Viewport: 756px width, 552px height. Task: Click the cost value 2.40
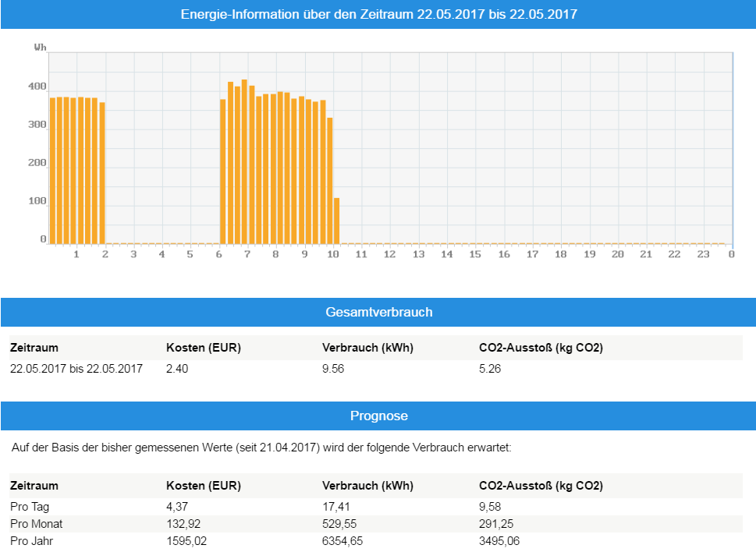coord(177,369)
